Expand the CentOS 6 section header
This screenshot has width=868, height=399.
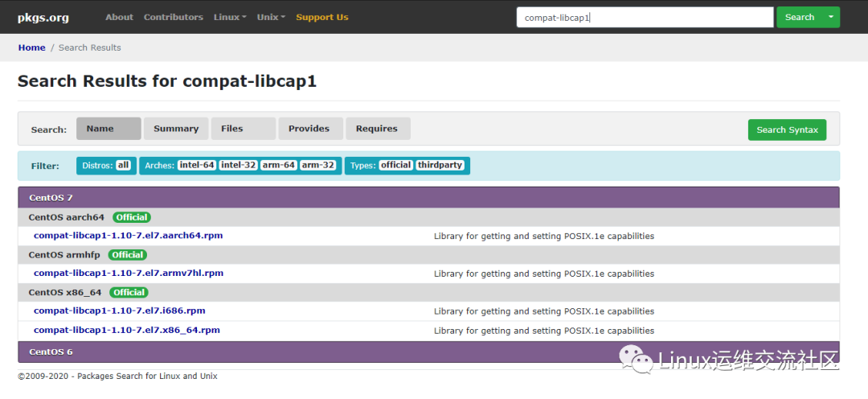(x=428, y=352)
